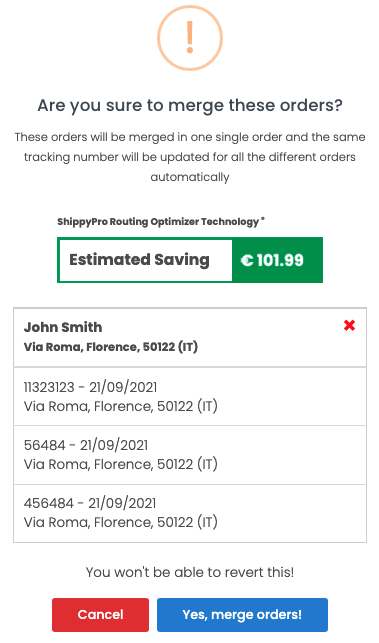Click the orange exclamation warning icon

point(190,38)
